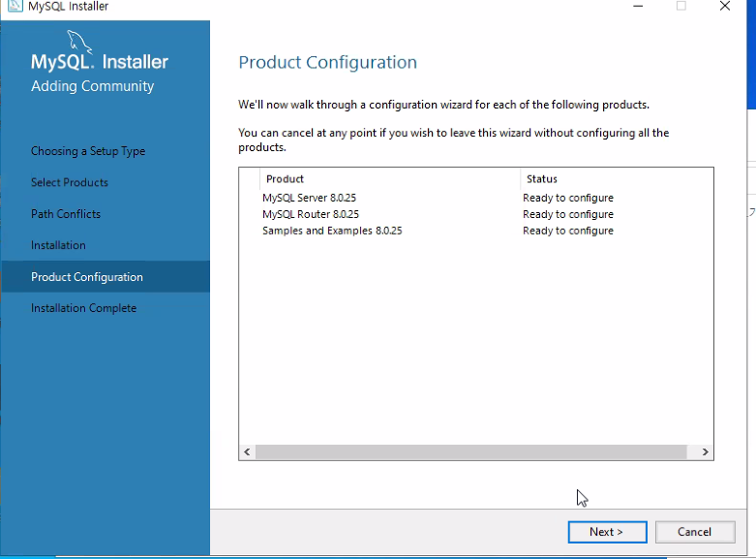Click MySQL Server's Ready to configure status
Screen dimensions: 756x559
[568, 198]
